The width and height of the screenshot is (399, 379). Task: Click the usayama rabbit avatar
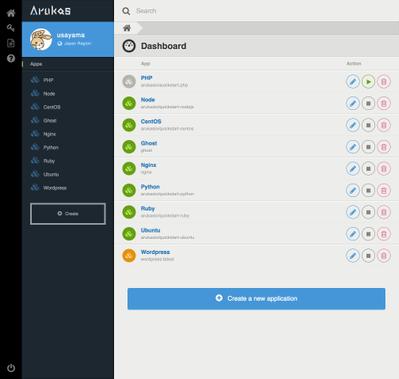coord(41,39)
